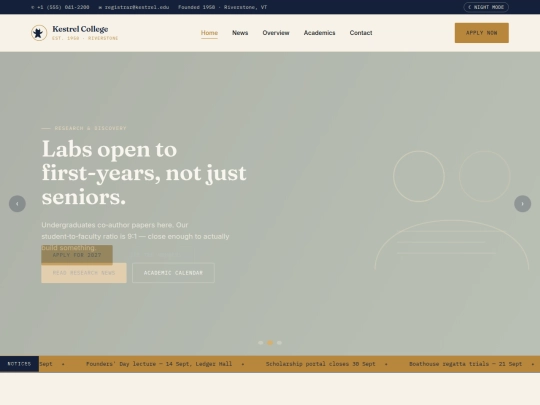Screen dimensions: 540x405
Task: Advance to next hero slide arrow
Action: pos(522,204)
